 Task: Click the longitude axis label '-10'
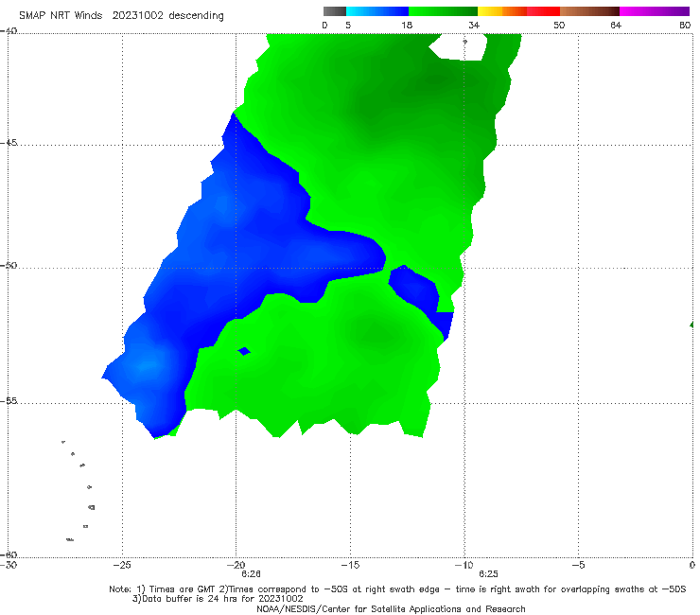point(464,565)
